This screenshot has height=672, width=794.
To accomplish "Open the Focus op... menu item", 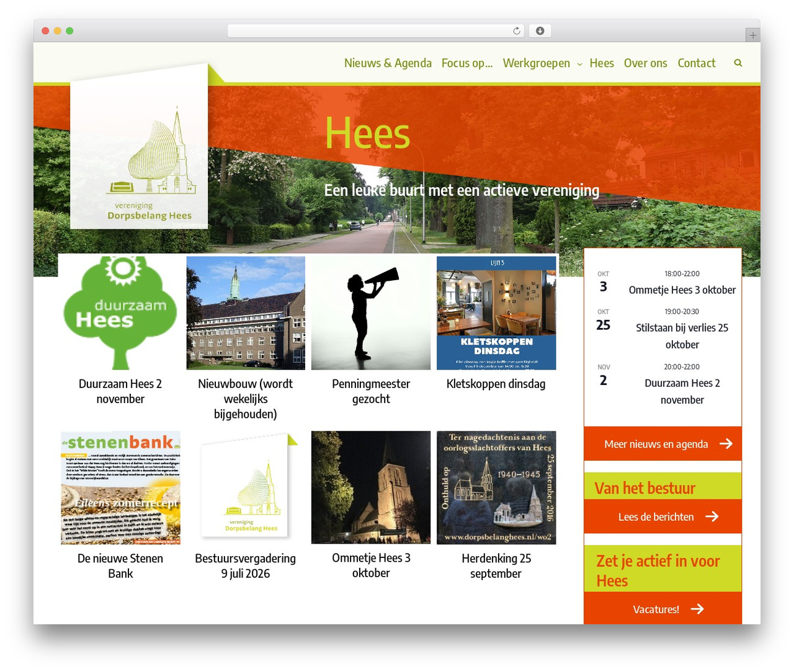I will point(467,63).
